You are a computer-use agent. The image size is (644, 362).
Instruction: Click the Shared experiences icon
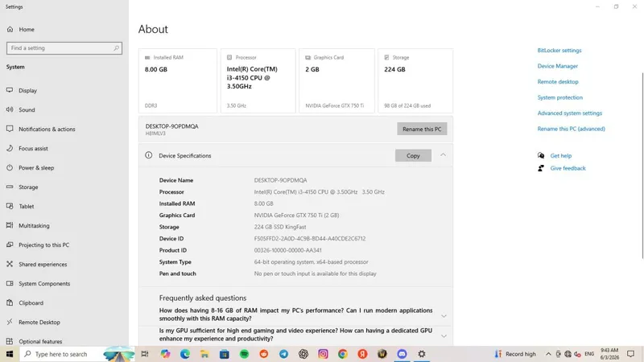tap(10, 264)
